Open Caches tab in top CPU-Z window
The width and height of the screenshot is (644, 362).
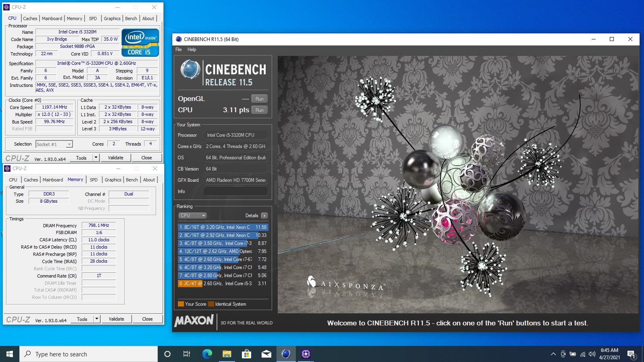[x=30, y=19]
